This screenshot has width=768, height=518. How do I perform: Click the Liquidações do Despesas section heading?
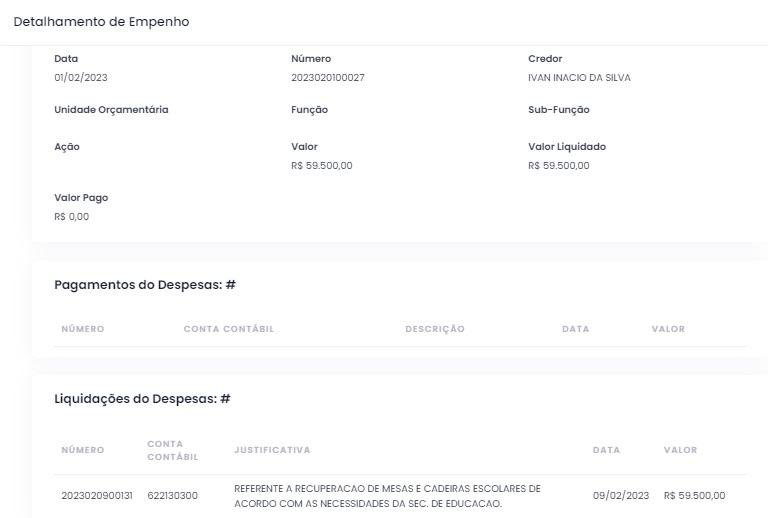142,399
